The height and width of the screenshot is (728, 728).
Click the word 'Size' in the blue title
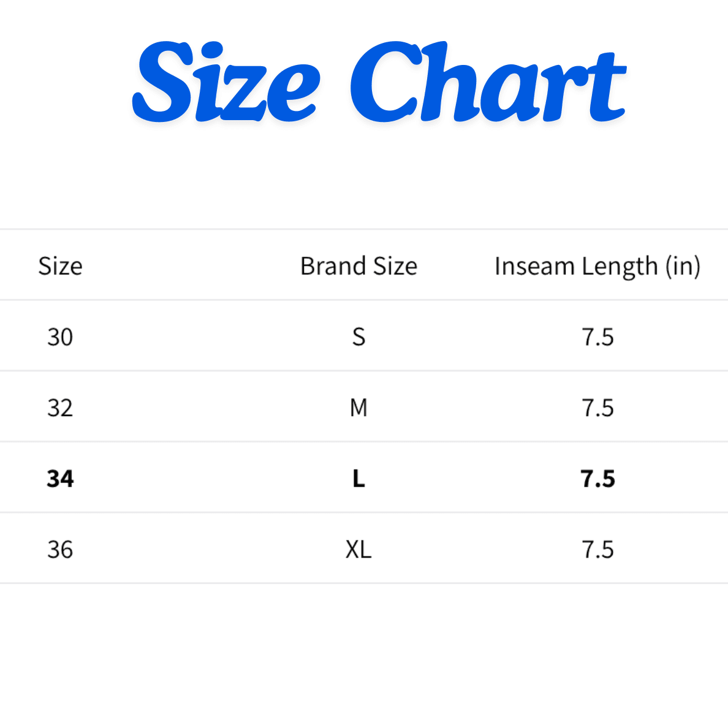point(226,83)
